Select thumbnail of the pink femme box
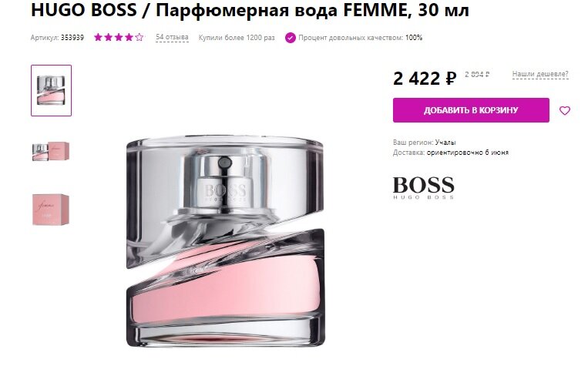This screenshot has width=588, height=366. coord(51,210)
